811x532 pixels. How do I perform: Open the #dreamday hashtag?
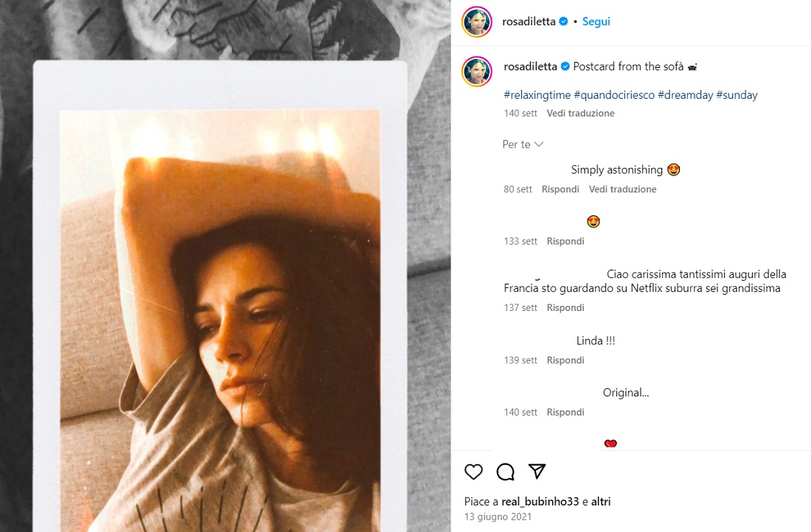(x=685, y=95)
